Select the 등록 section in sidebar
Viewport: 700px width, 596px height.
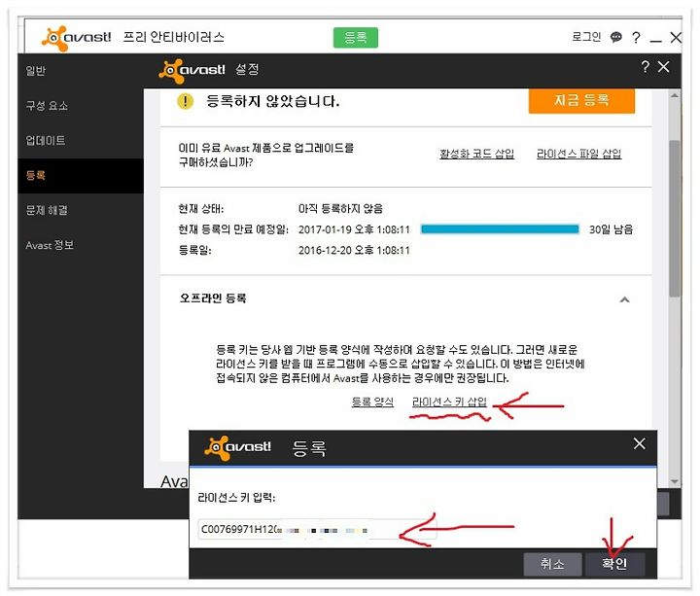pos(81,175)
